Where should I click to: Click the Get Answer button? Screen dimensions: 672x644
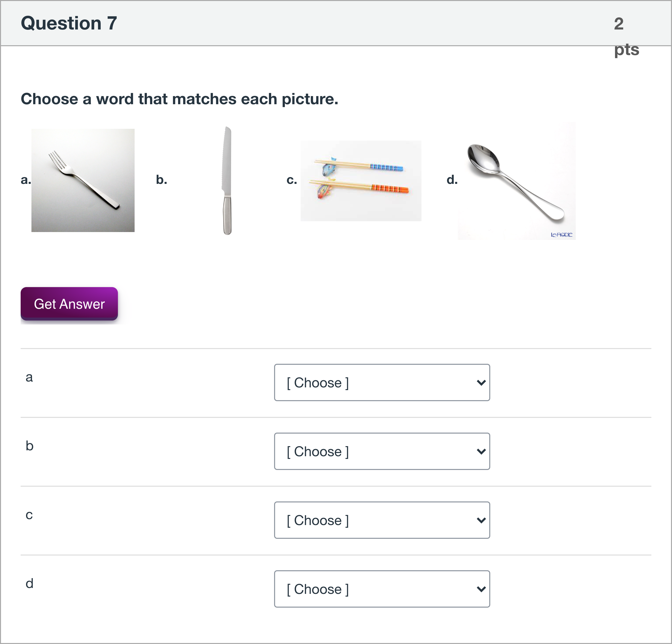click(x=69, y=304)
